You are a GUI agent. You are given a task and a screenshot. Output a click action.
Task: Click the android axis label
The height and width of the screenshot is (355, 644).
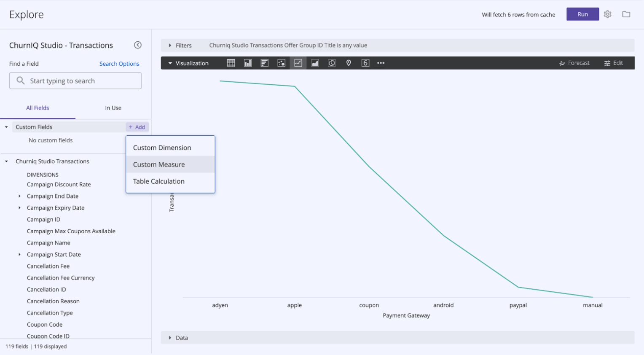443,305
